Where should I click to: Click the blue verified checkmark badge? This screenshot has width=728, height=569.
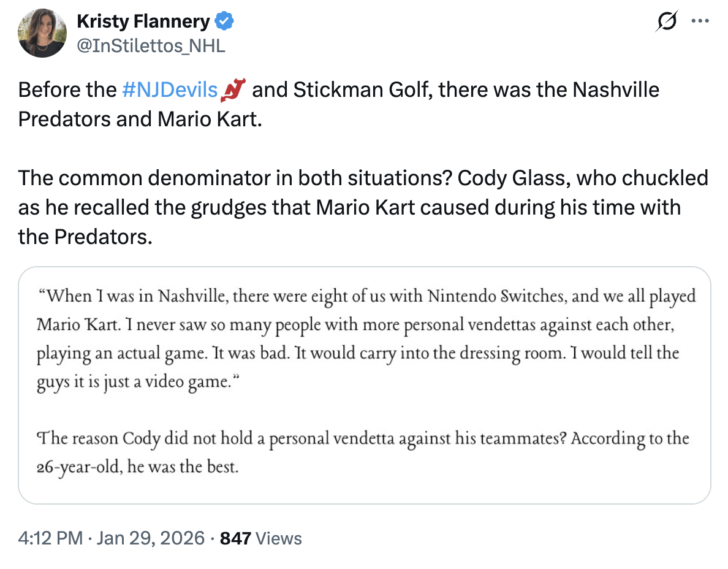tap(224, 22)
